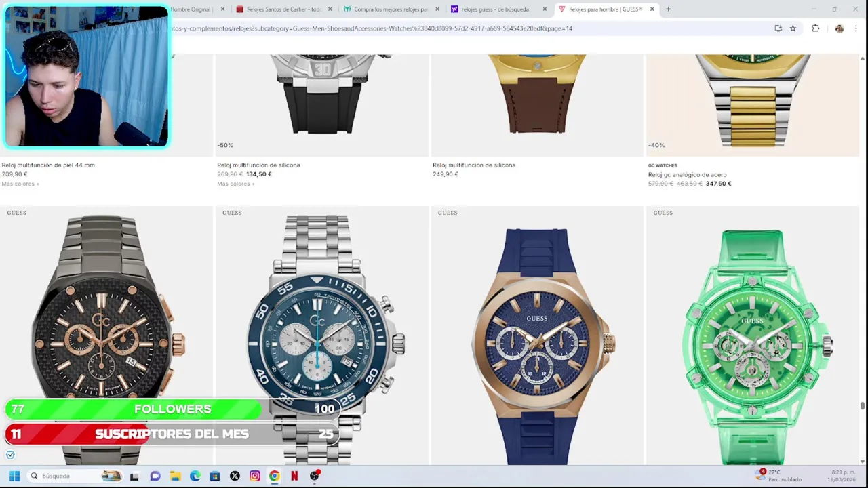Open OBS Studio from the taskbar
The image size is (868, 488).
314,476
